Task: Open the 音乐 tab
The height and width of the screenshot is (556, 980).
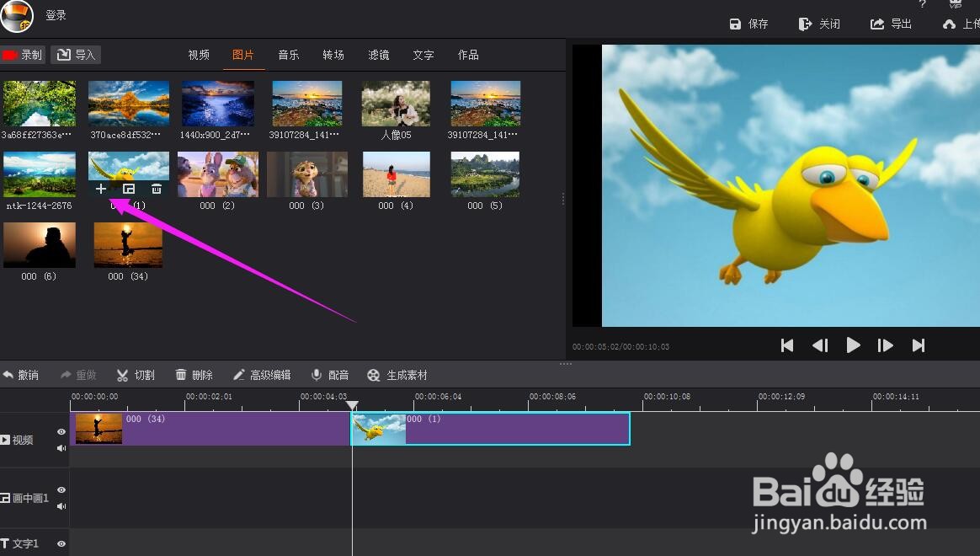Action: tap(288, 55)
